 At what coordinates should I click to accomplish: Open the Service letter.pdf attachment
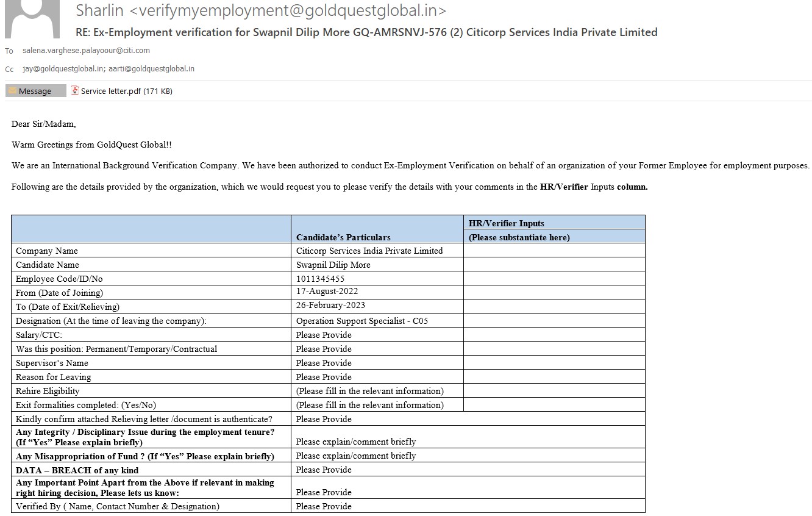coord(121,91)
